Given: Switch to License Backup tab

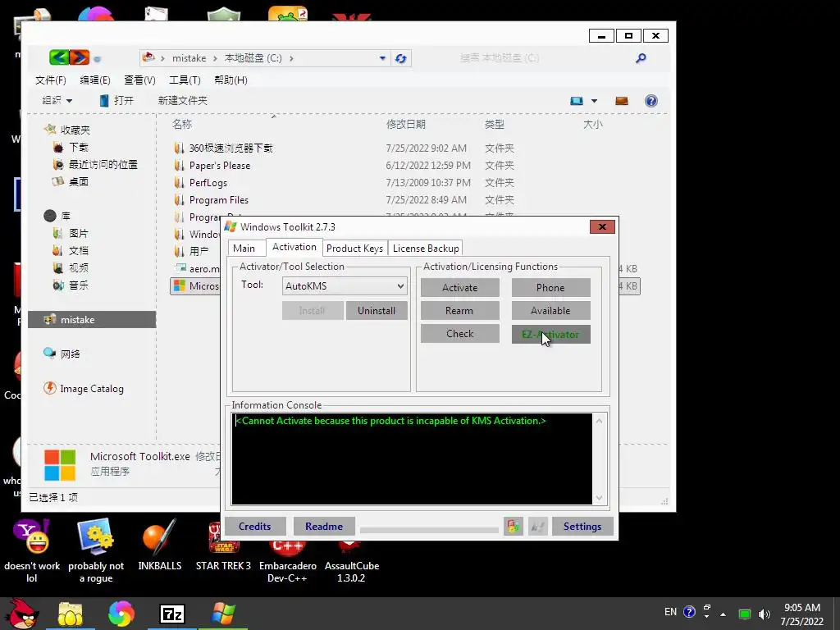Looking at the screenshot, I should [426, 248].
